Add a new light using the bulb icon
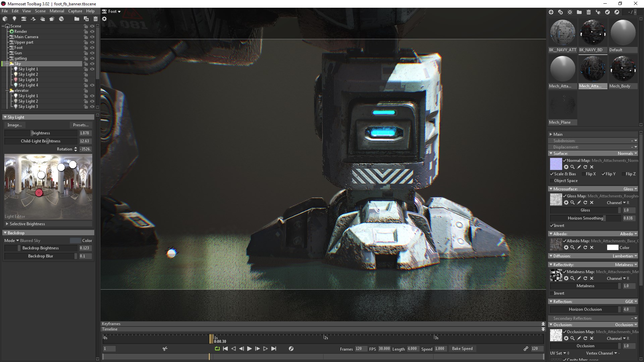Screen dimensions: 644x362 tap(14, 19)
